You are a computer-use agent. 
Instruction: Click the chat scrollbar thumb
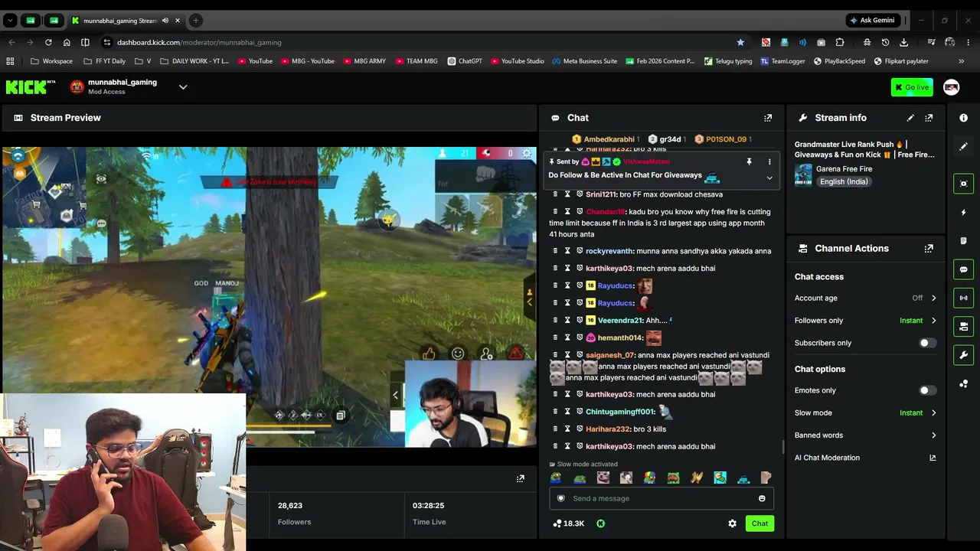782,447
